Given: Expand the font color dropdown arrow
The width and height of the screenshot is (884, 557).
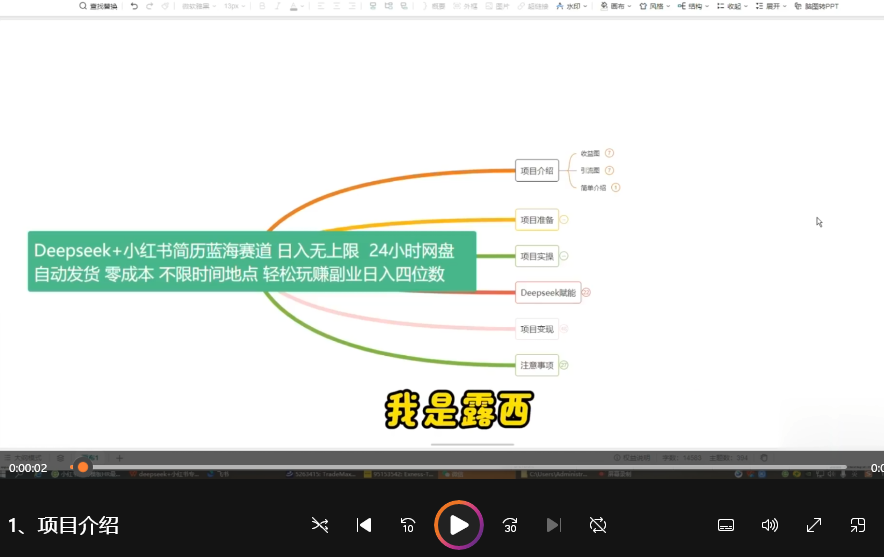Looking at the screenshot, I should (302, 6).
